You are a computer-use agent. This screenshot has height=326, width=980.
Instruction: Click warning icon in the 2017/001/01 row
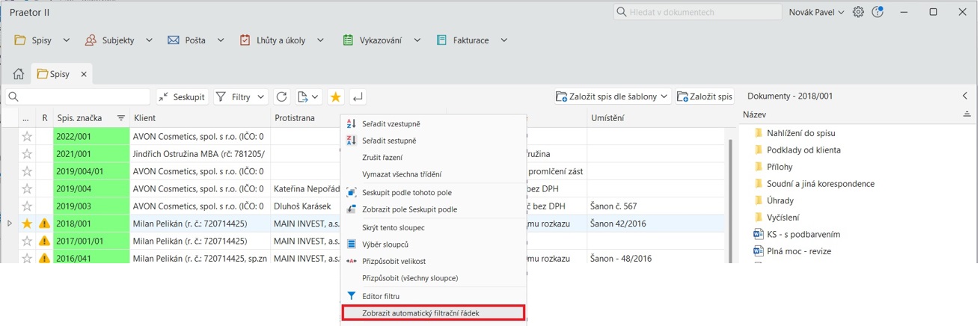point(45,241)
